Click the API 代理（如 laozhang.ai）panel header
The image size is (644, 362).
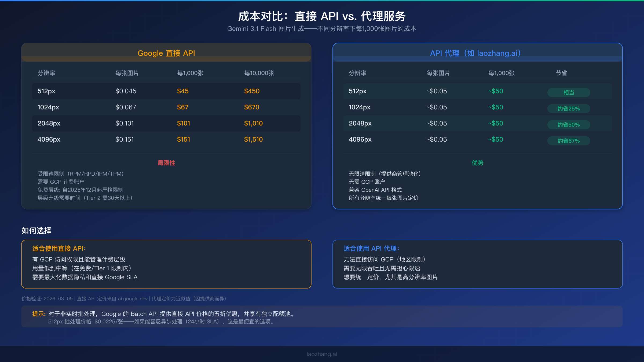click(x=477, y=53)
